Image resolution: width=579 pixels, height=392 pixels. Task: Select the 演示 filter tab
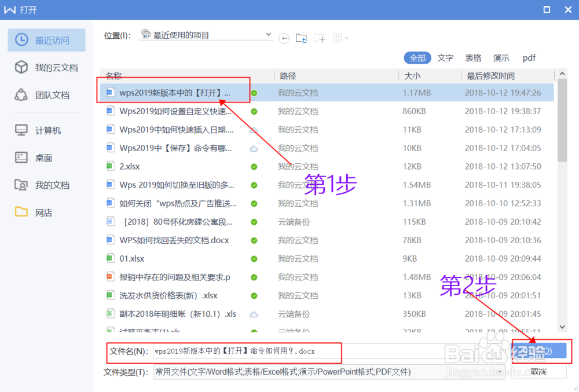click(x=501, y=58)
